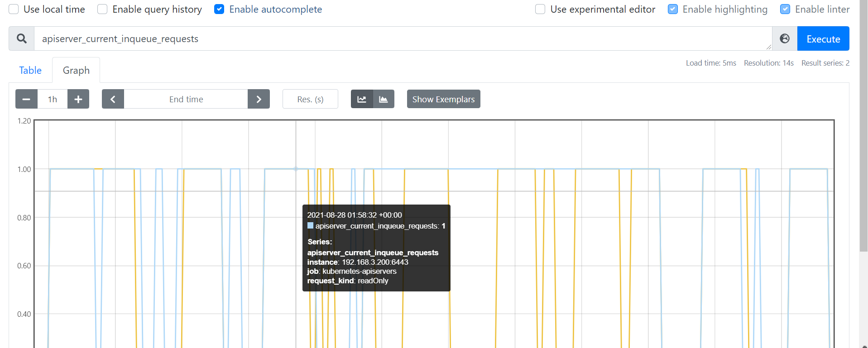The image size is (868, 348).
Task: Click the search magnifier icon
Action: [x=21, y=38]
